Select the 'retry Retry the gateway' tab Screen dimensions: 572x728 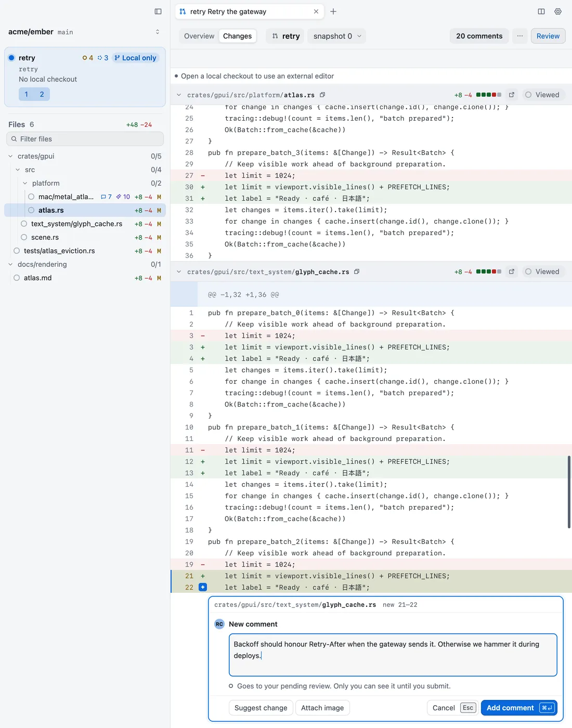click(x=250, y=11)
